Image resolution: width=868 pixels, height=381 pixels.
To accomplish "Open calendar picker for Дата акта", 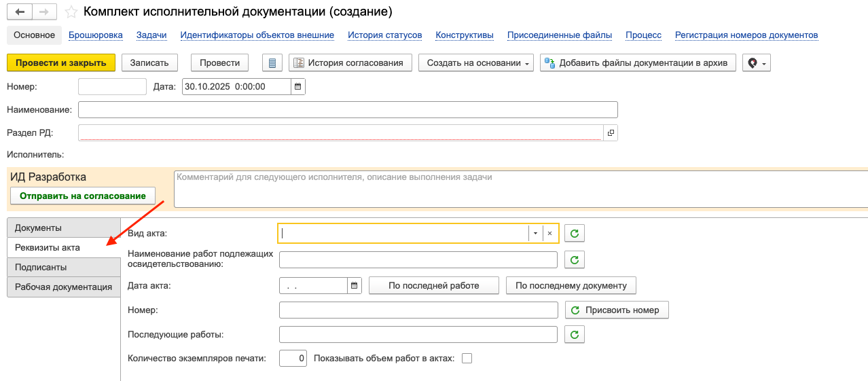I will (354, 286).
